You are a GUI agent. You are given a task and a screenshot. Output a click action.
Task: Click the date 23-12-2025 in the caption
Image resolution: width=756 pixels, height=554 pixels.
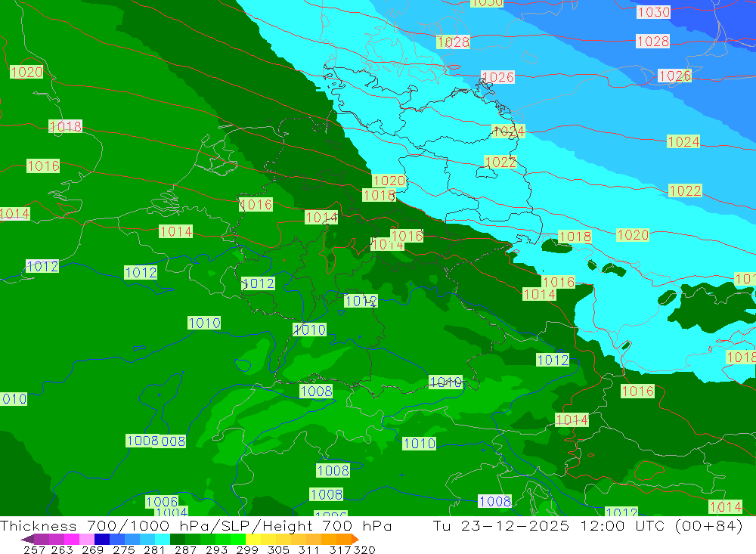tap(515, 526)
